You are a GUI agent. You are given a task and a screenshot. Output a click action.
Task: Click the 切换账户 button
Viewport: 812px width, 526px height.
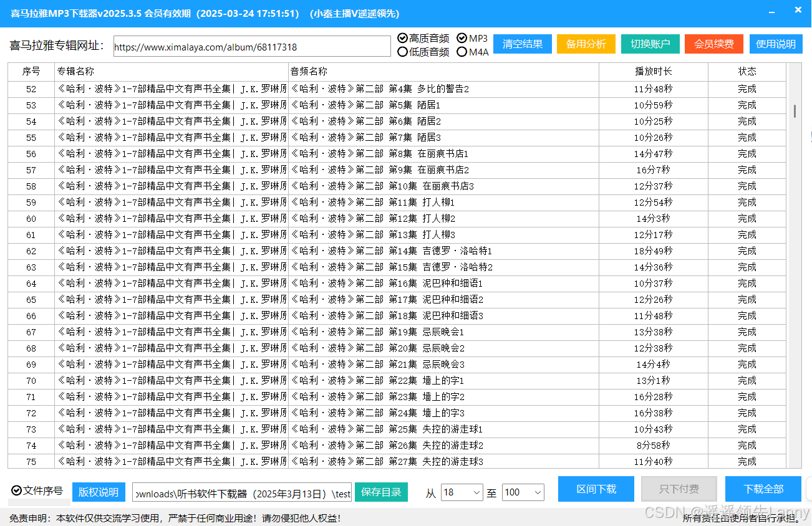click(x=650, y=44)
